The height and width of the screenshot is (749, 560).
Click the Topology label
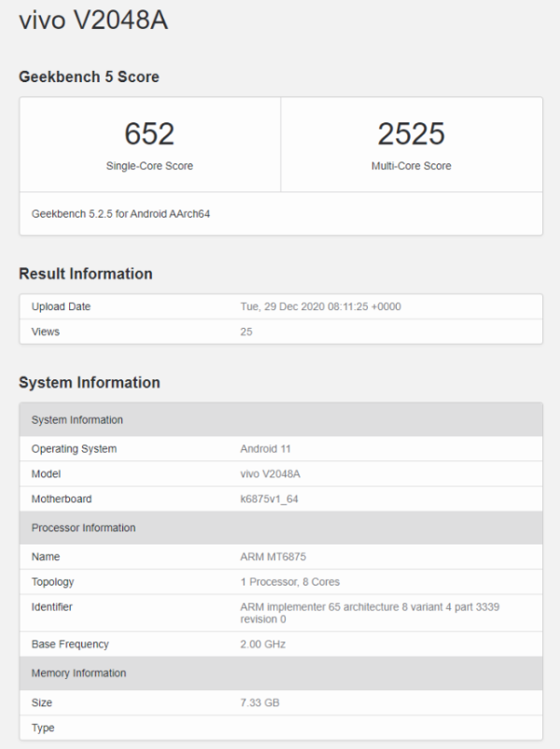[x=52, y=582]
